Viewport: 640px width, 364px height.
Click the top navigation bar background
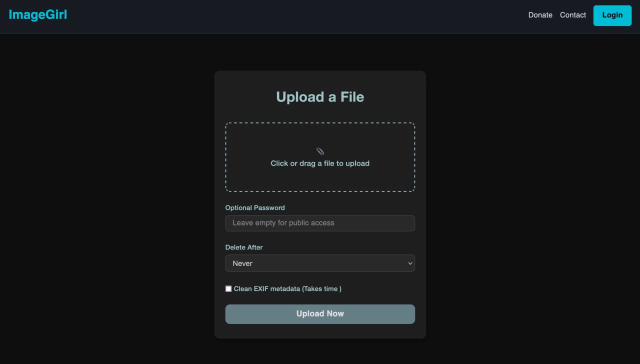coord(300,16)
